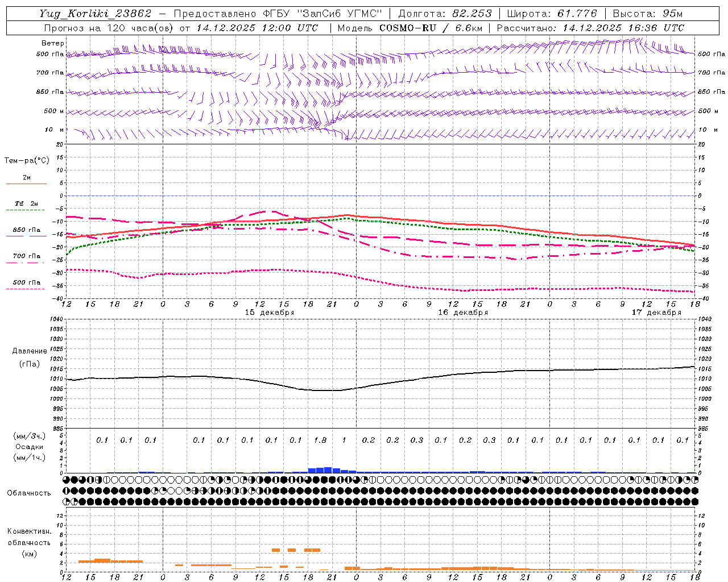Click the station title Yug_Korliki_23862
This screenshot has height=582, width=728.
tap(96, 14)
